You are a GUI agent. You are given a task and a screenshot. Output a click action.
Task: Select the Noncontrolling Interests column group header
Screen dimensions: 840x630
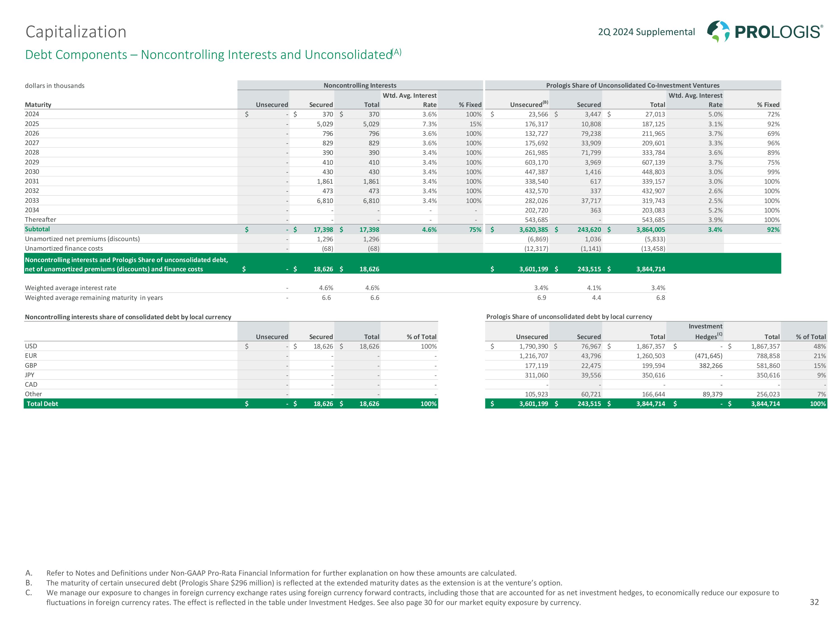pyautogui.click(x=360, y=85)
